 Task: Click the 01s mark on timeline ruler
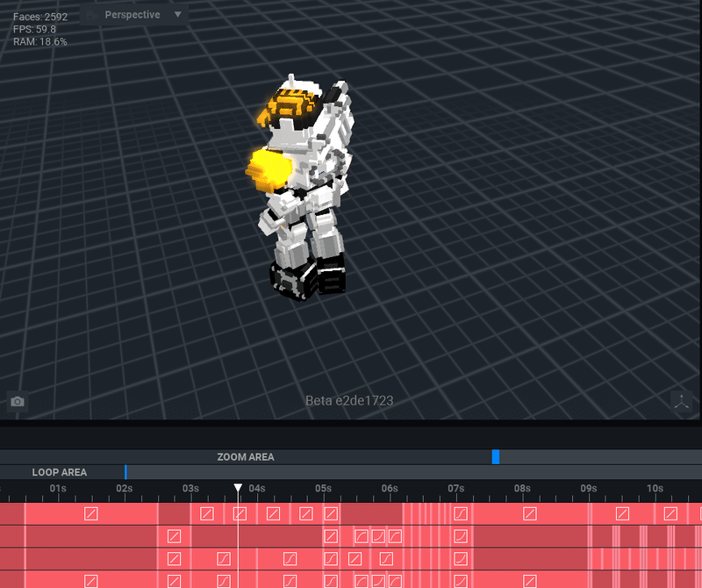point(58,488)
